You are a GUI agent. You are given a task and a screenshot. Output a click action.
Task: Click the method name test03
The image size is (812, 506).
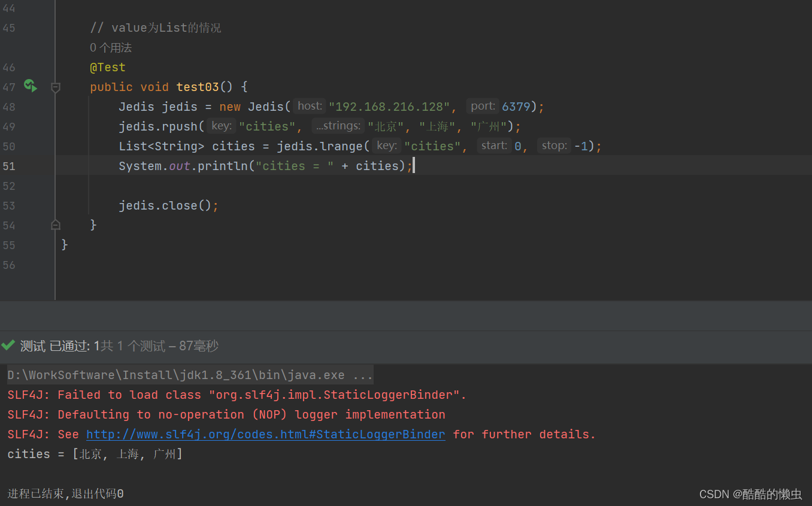[x=198, y=87]
